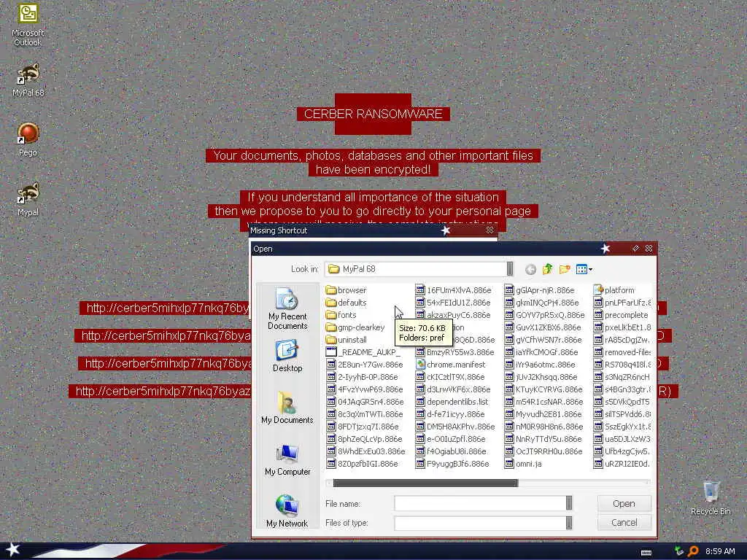Expand the Files of type dropdown arrow
The image size is (747, 560).
click(x=569, y=522)
